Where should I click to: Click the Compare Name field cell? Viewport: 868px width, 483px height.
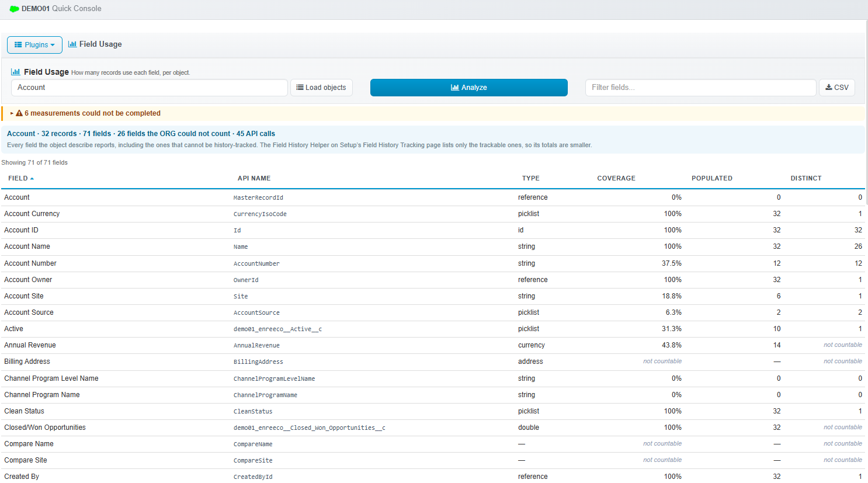coord(29,444)
